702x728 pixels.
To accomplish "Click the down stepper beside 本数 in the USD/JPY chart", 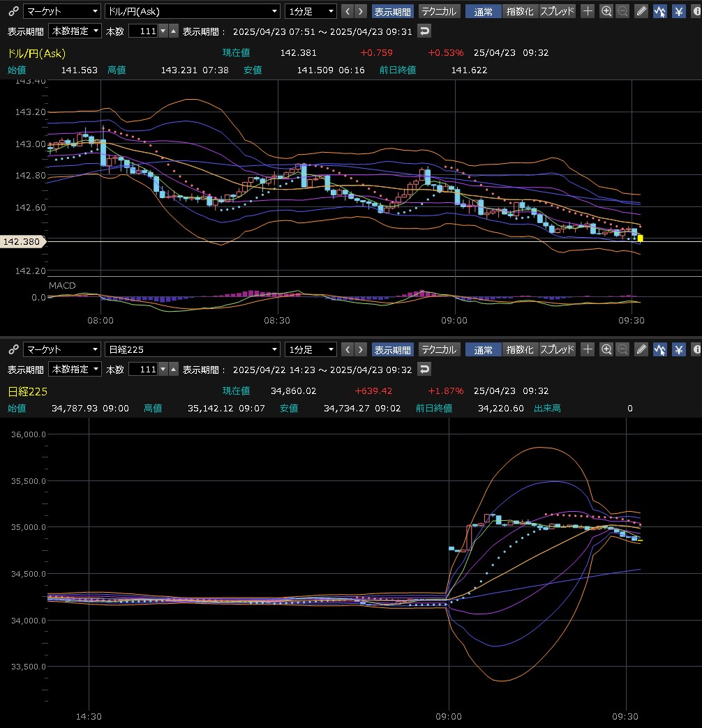I will tap(163, 31).
